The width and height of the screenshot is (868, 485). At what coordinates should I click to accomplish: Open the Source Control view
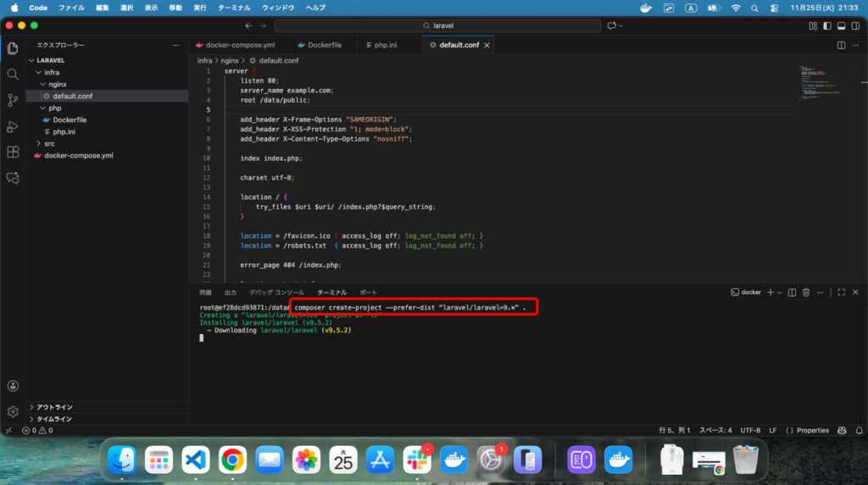13,100
